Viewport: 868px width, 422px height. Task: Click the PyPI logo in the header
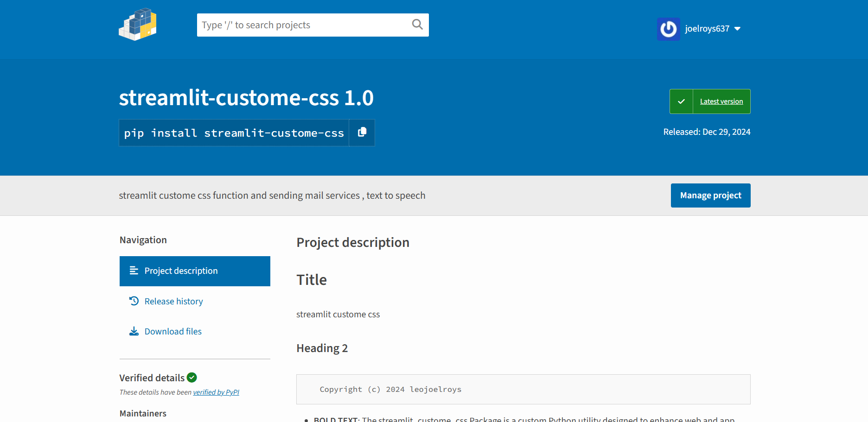tap(138, 25)
